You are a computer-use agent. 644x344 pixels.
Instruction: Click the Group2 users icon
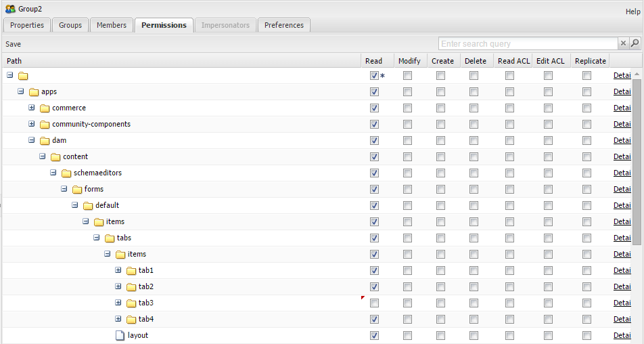click(x=10, y=9)
